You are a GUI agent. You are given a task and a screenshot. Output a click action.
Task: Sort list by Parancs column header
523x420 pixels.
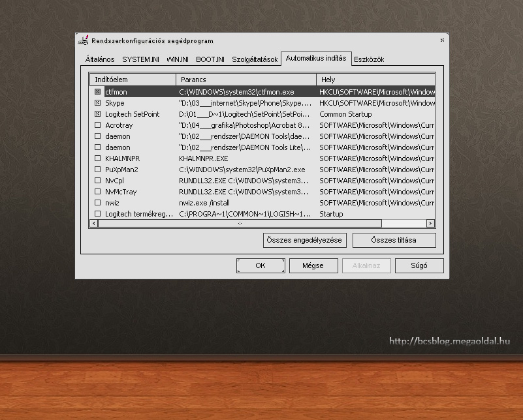tap(246, 80)
